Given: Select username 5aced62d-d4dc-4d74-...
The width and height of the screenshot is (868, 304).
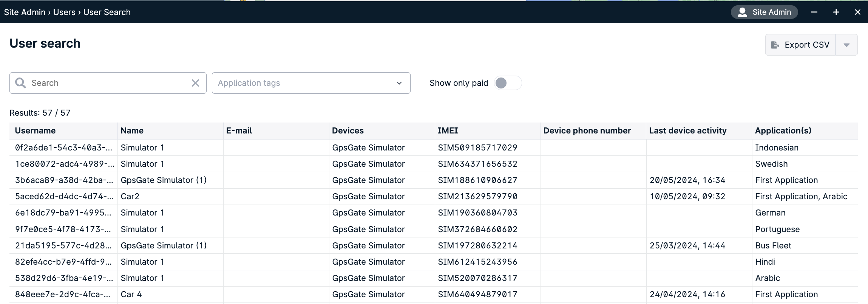Looking at the screenshot, I should 64,196.
